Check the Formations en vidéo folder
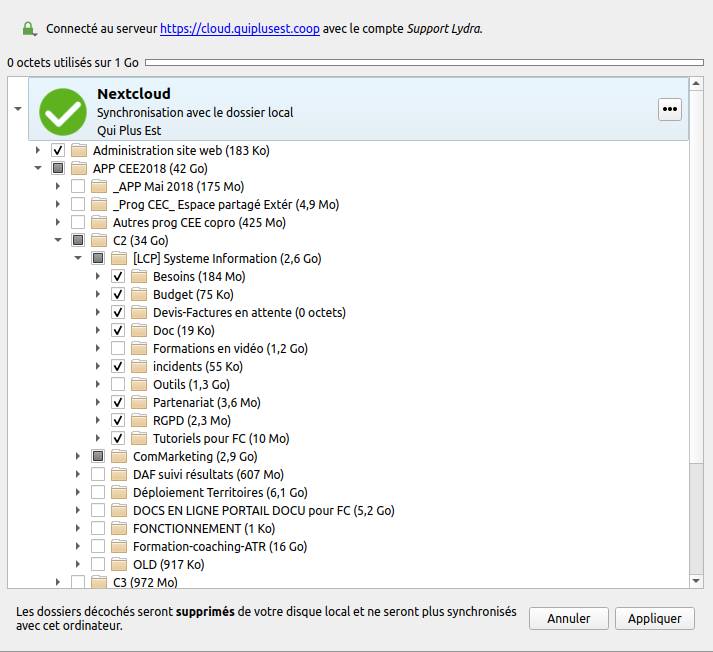The height and width of the screenshot is (652, 713). click(x=118, y=348)
